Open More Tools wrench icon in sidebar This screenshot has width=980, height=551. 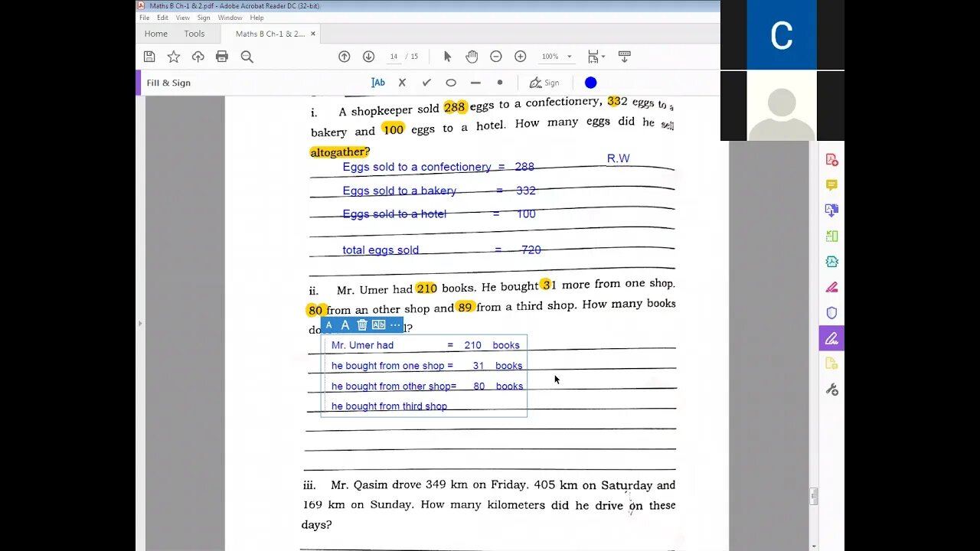tap(831, 390)
